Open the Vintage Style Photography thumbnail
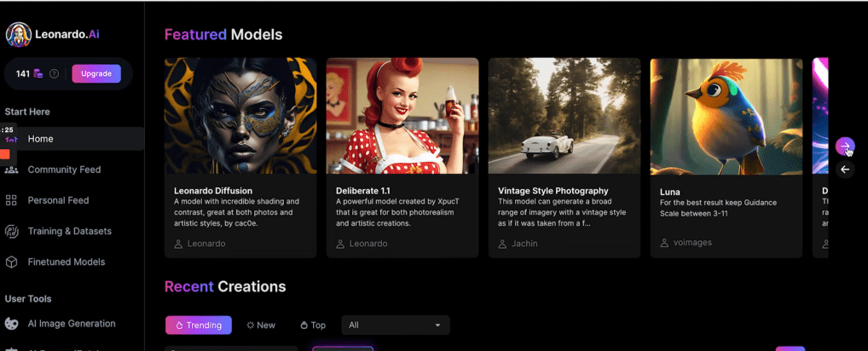 (x=564, y=116)
